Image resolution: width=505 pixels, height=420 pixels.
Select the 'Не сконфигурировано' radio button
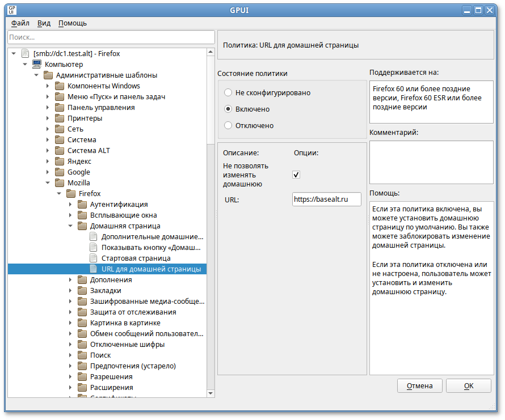click(228, 92)
